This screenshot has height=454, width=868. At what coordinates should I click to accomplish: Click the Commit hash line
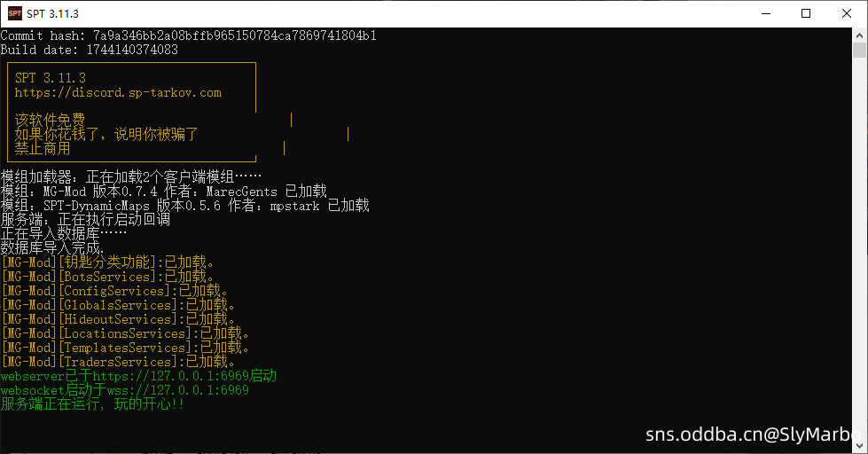188,35
